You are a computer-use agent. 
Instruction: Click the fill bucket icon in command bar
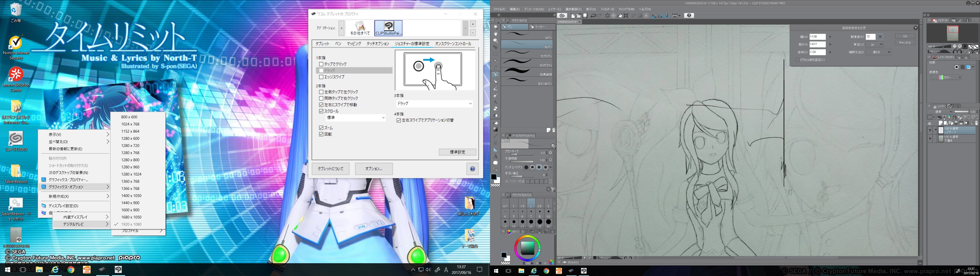click(x=620, y=16)
